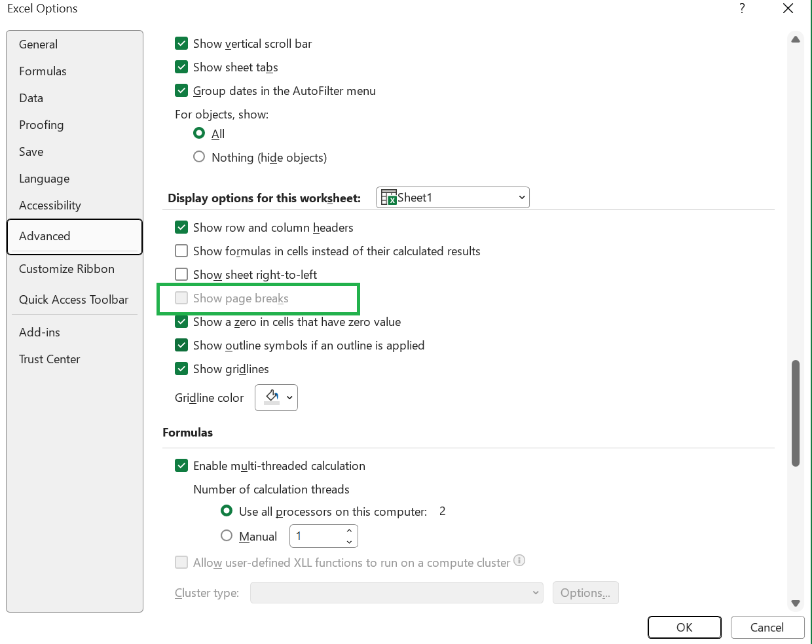This screenshot has width=812, height=644.
Task: Click the Formulas section heading
Action: (187, 433)
